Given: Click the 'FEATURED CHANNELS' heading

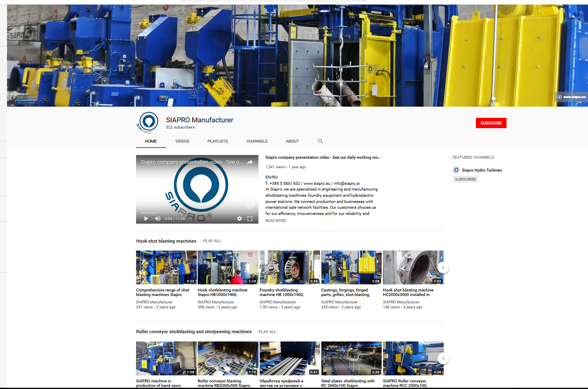Looking at the screenshot, I should (473, 158).
